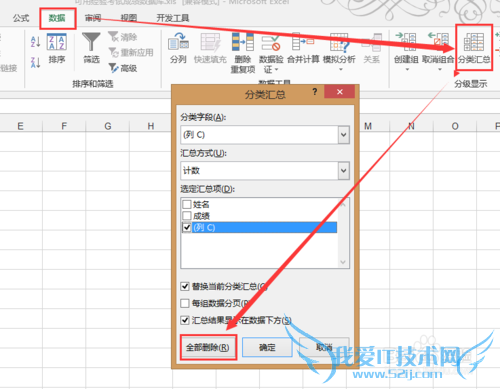This screenshot has width=500, height=389.
Task: Open 高级 advanced filter
Action: pos(122,68)
